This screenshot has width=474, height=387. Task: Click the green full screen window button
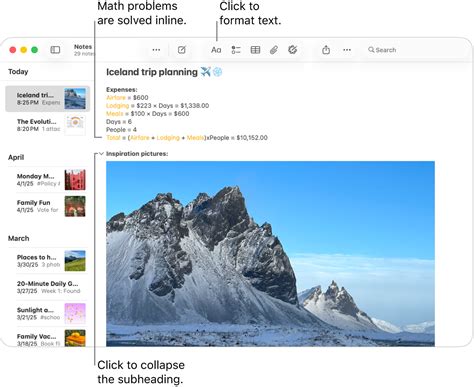(35, 50)
